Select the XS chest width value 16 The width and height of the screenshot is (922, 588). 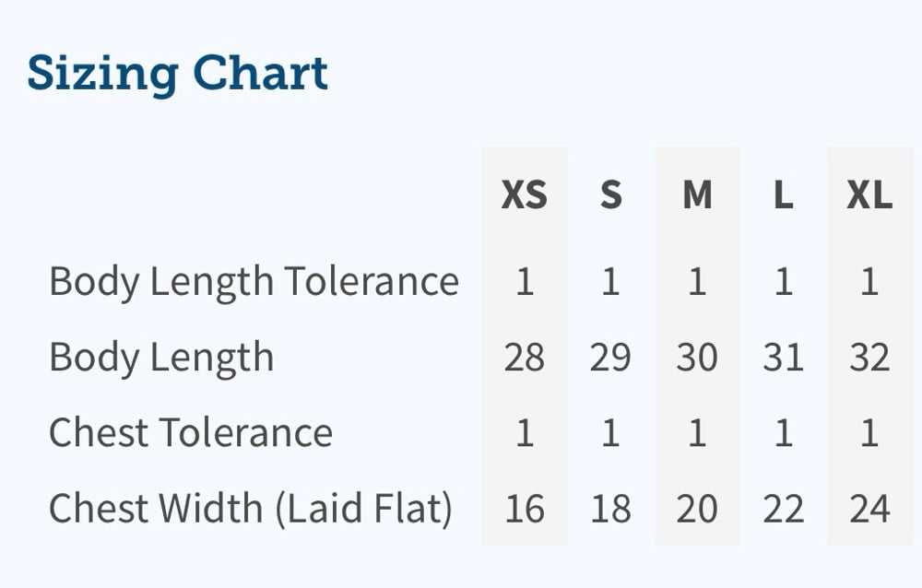point(524,508)
